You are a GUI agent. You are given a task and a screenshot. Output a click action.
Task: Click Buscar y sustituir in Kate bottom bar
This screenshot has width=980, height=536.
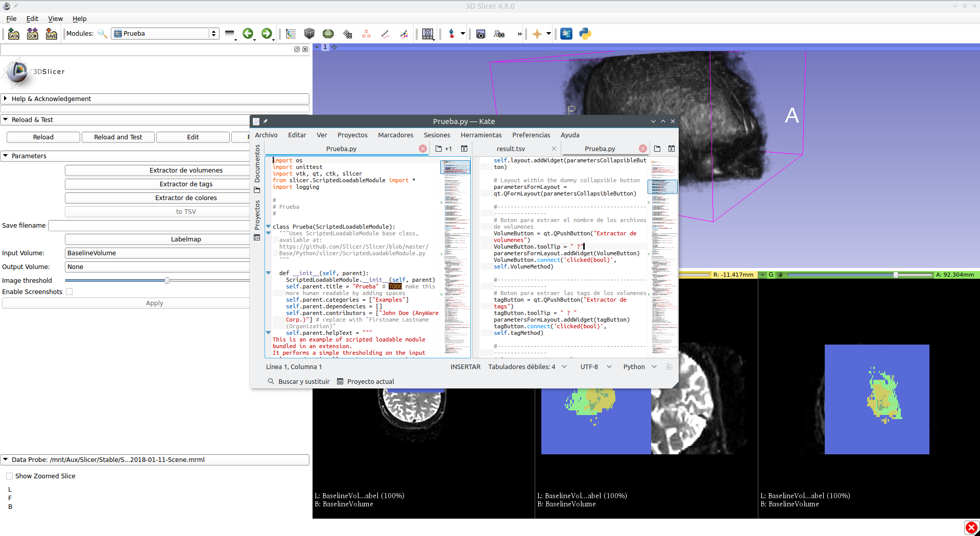click(299, 381)
